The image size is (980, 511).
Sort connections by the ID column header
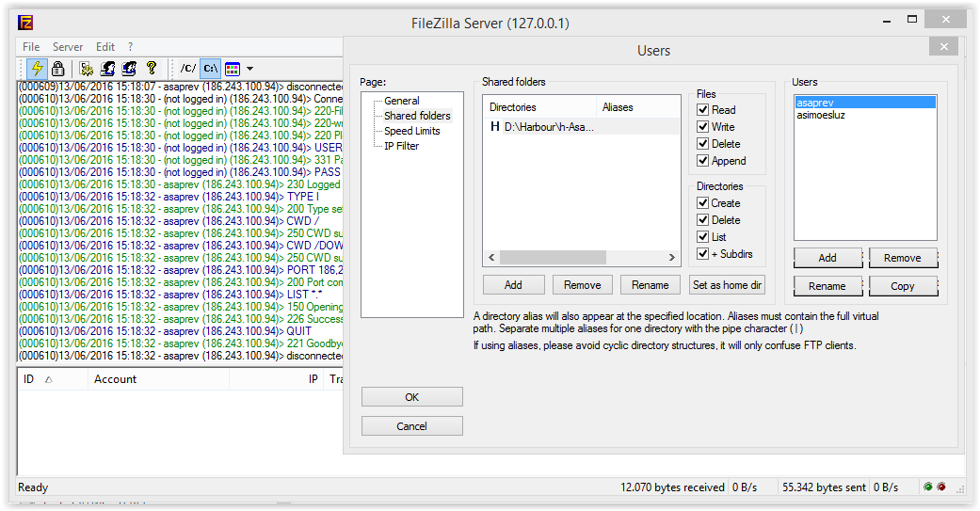[x=29, y=379]
